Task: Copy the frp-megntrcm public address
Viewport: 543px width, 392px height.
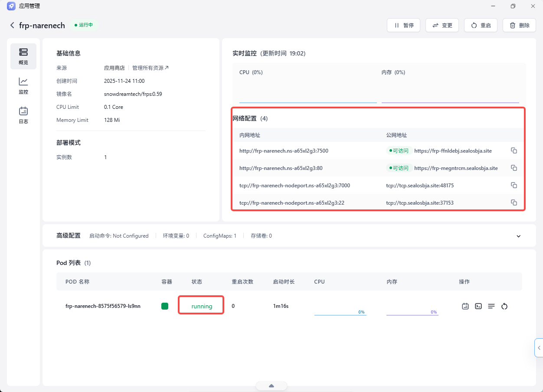Action: (514, 168)
